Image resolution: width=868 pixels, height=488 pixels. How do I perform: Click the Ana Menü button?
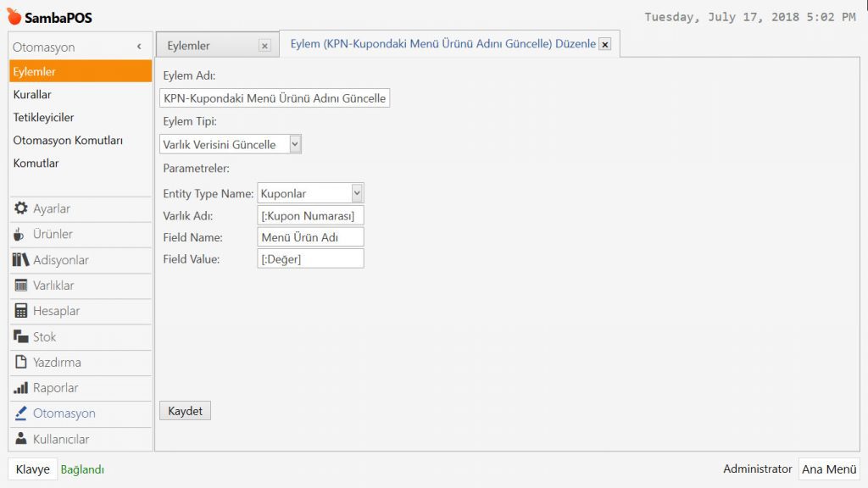829,469
